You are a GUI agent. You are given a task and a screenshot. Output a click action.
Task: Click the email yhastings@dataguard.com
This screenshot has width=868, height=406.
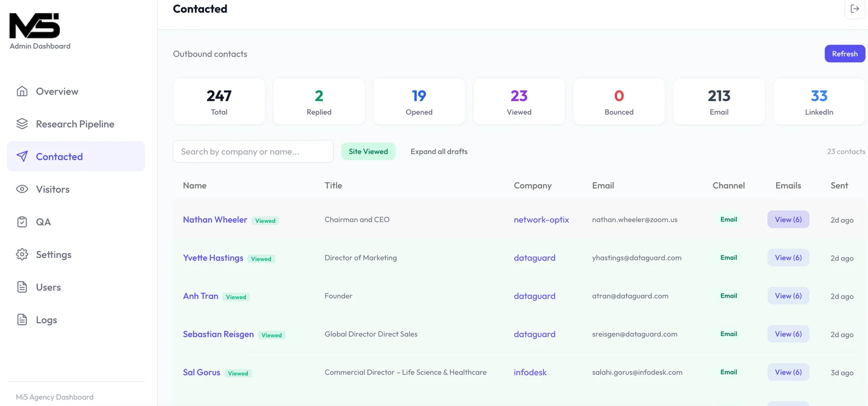click(x=637, y=257)
